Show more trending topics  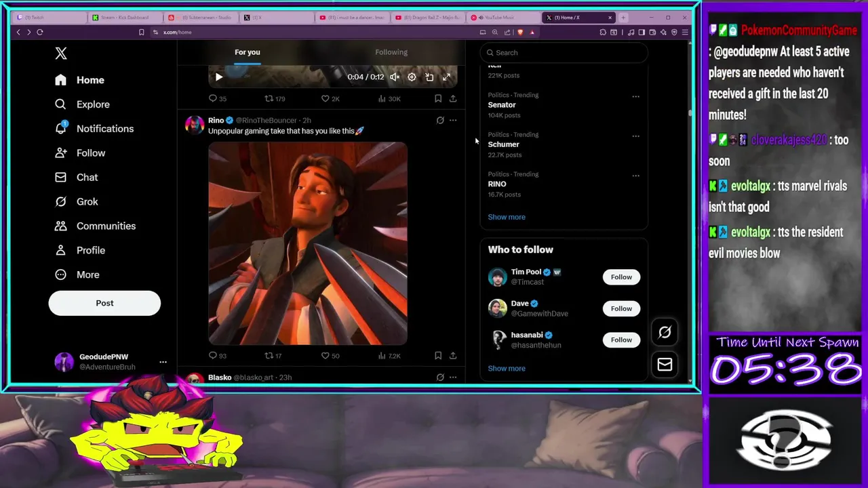pyautogui.click(x=507, y=217)
